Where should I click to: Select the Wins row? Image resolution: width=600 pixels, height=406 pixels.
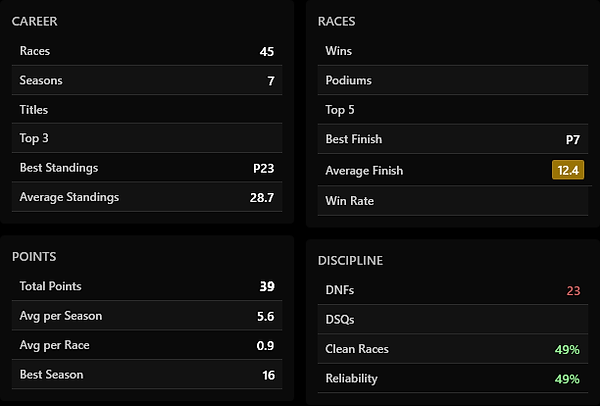(453, 51)
